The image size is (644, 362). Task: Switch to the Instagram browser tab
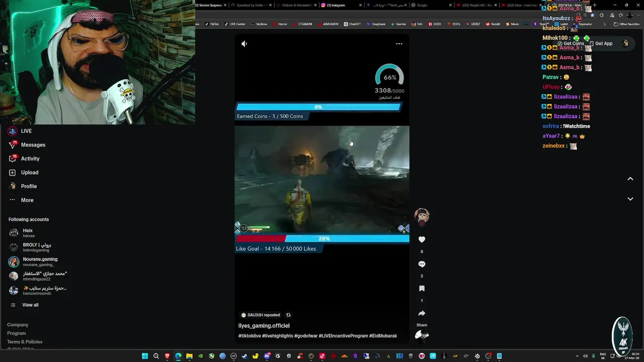(x=342, y=5)
